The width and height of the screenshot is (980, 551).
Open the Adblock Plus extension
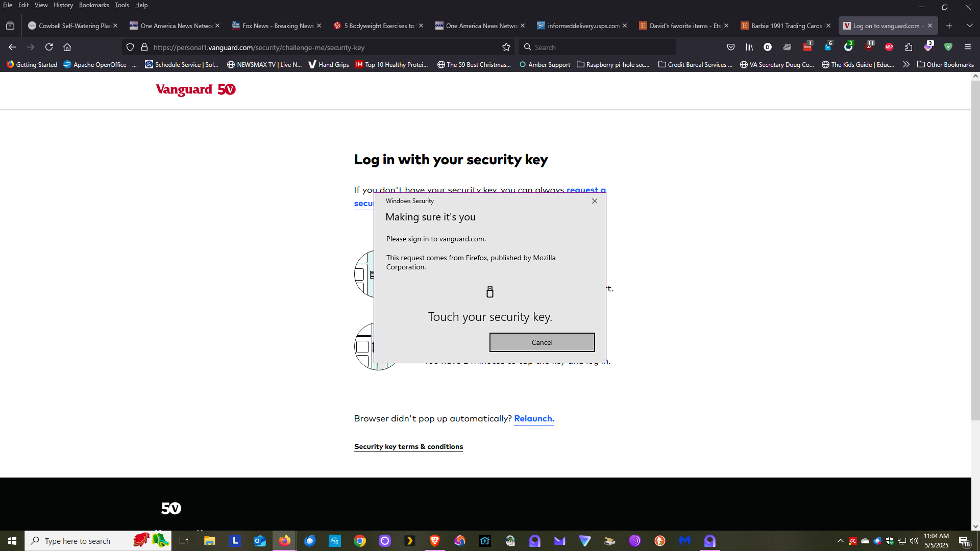pyautogui.click(x=889, y=47)
